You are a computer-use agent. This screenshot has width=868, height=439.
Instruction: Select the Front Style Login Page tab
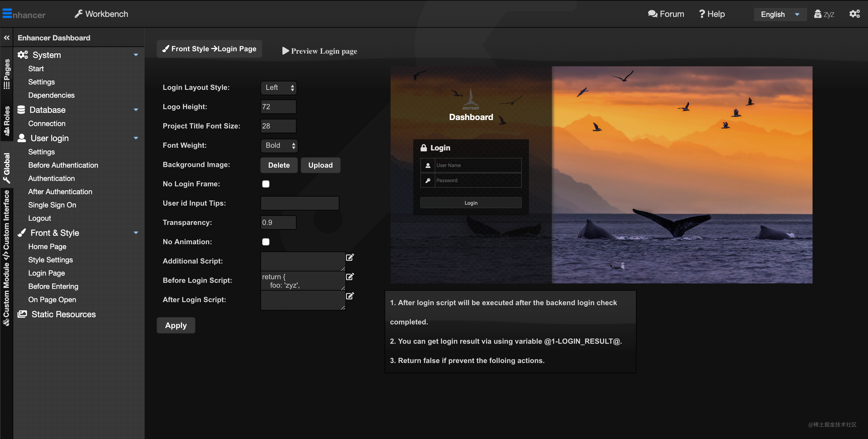pyautogui.click(x=209, y=49)
